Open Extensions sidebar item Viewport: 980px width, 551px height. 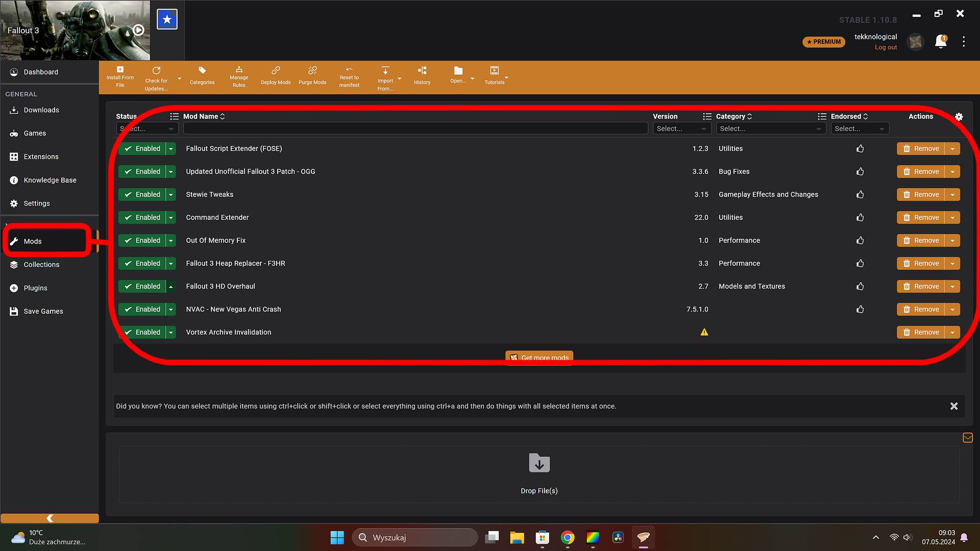[x=50, y=157]
